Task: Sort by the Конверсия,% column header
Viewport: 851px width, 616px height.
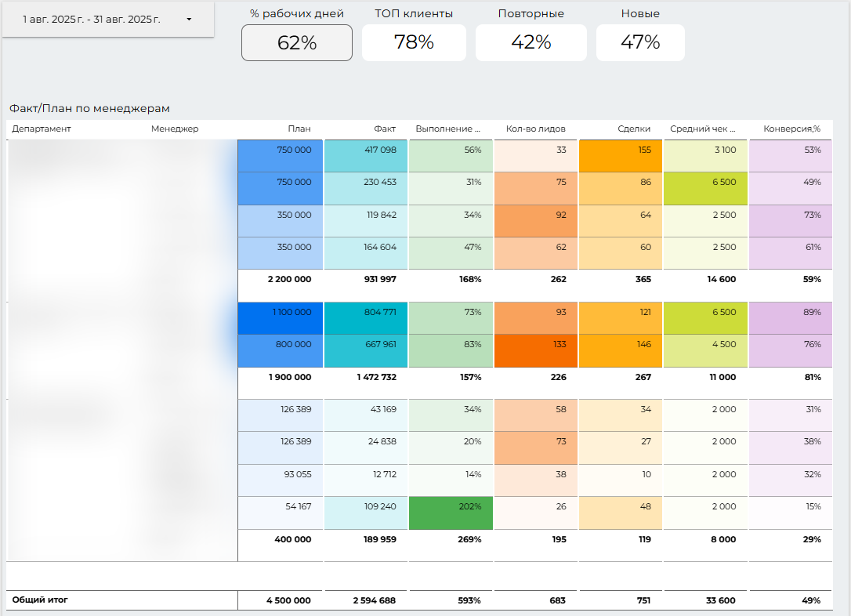Action: click(791, 129)
